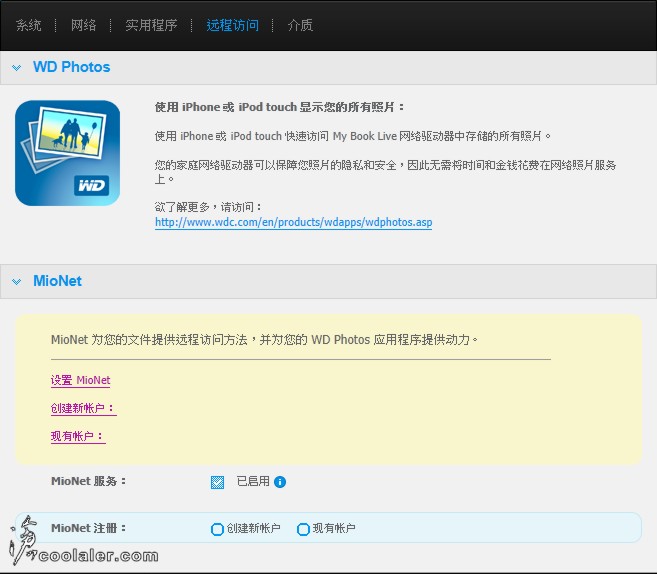The height and width of the screenshot is (574, 657).
Task: Click the MioNet 服务 label
Action: [x=88, y=481]
